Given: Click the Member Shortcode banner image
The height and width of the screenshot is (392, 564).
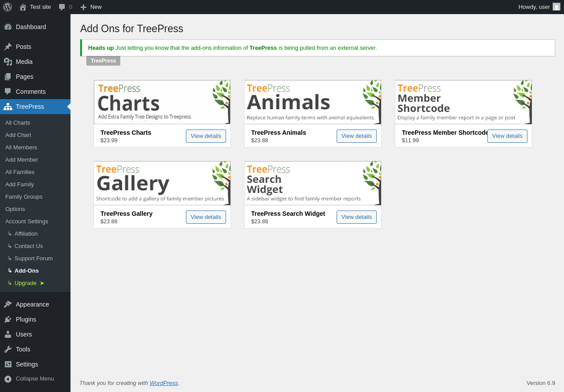Looking at the screenshot, I should tap(464, 102).
